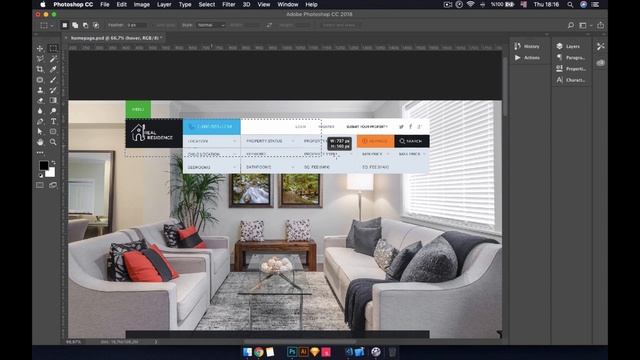Select the Dodge tool
This screenshot has height=360, width=640.
click(x=53, y=111)
